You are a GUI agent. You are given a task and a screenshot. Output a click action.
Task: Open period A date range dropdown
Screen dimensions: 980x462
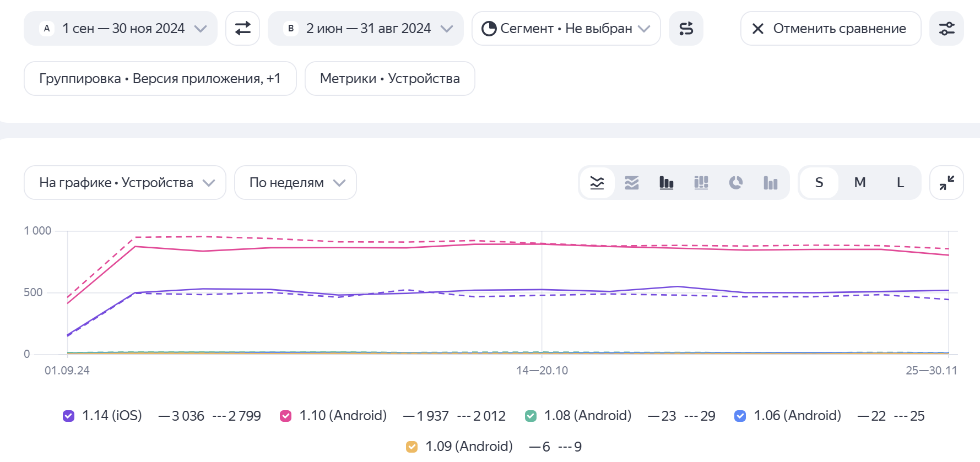pyautogui.click(x=121, y=29)
